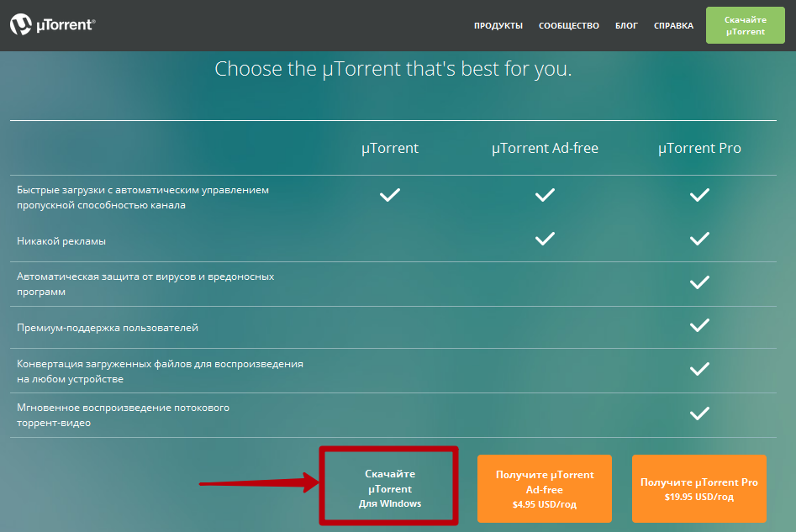Screen dimensions: 796x532
Task: Click Получите µTorrent Ad-free button
Action: (544, 488)
